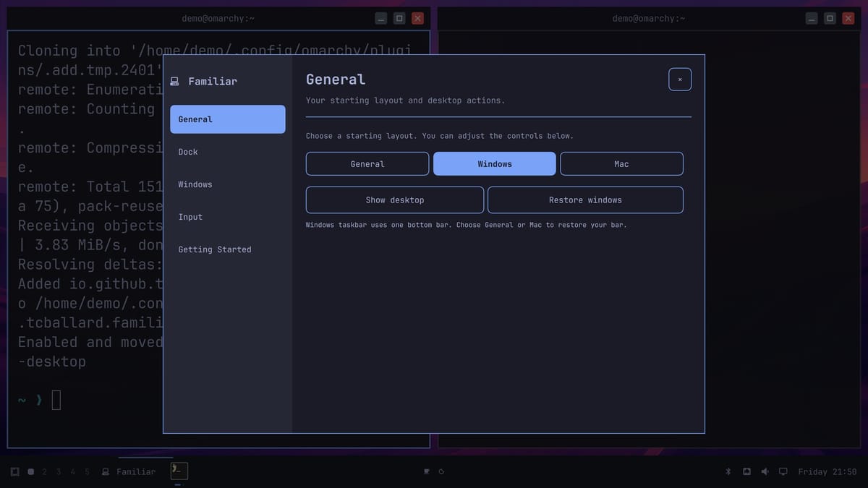Choose the Windows starting layout
The image size is (868, 488).
point(495,164)
